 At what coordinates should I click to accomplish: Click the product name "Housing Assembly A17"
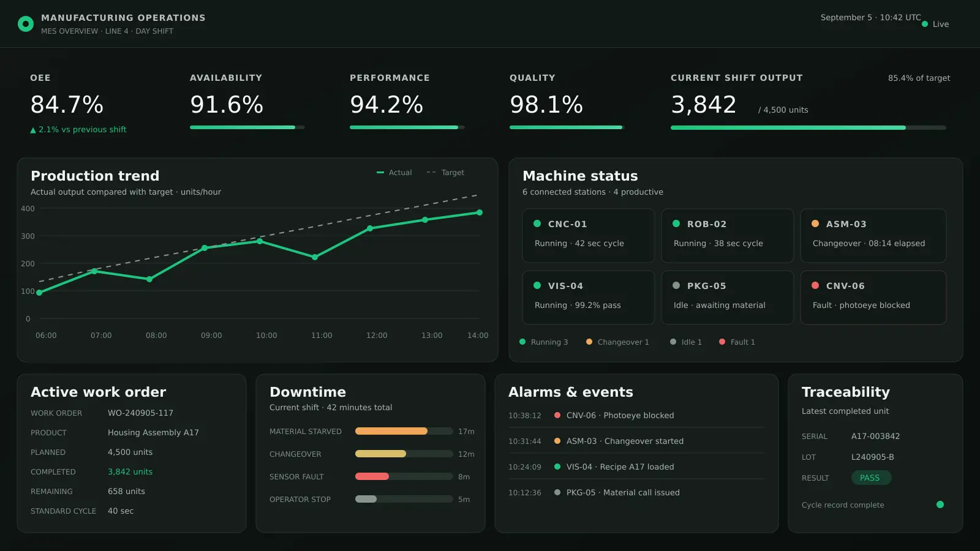pos(153,432)
